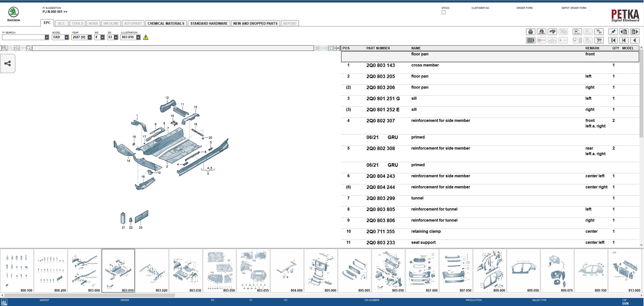Toggle split view layout icon
Image resolution: width=644 pixels, height=306 pixels.
pos(330,48)
